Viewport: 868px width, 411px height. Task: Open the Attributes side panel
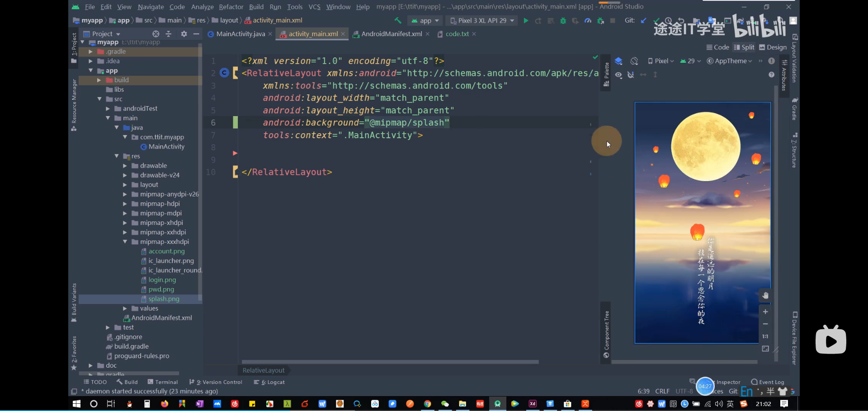pyautogui.click(x=784, y=75)
